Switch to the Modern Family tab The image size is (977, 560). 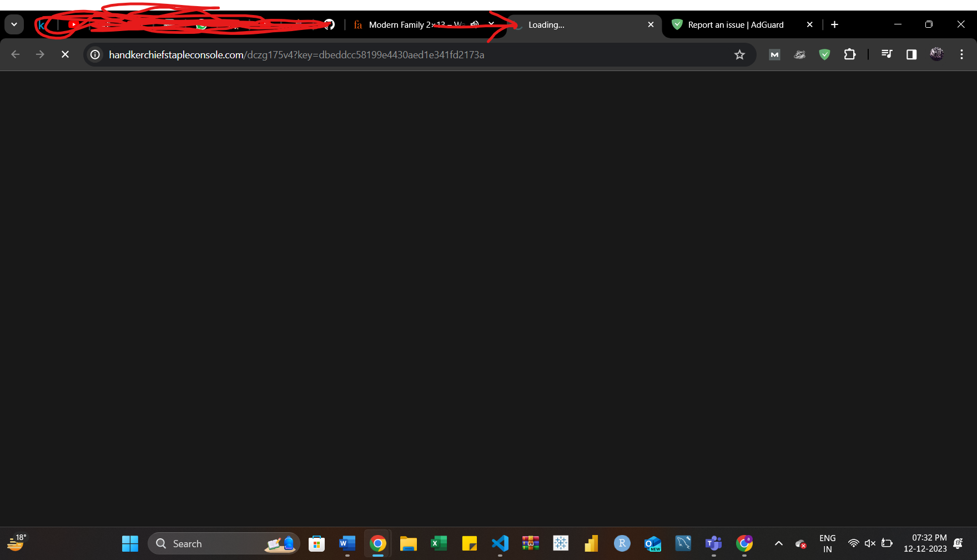tap(411, 24)
